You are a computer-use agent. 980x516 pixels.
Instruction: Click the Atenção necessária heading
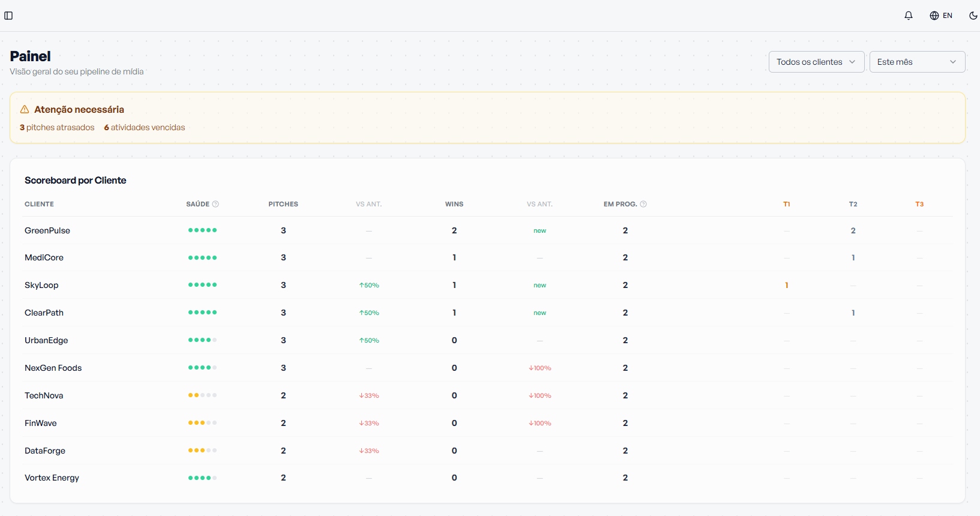click(x=79, y=109)
